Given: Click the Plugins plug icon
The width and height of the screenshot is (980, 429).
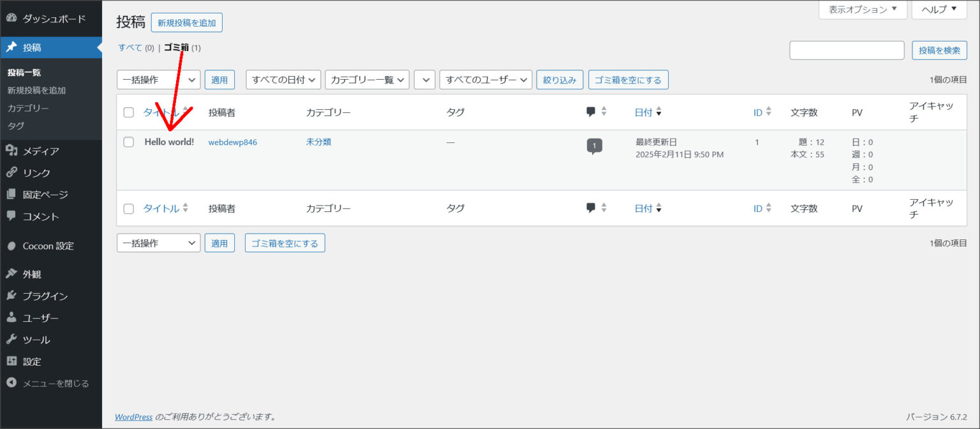Looking at the screenshot, I should click(x=11, y=296).
